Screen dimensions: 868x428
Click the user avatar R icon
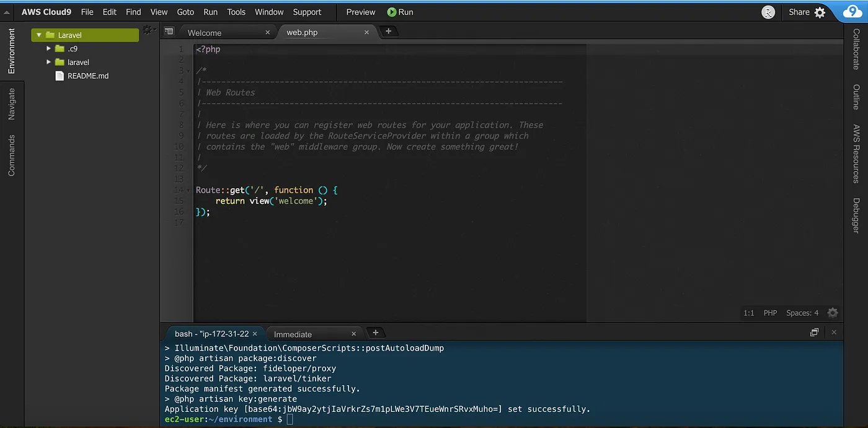[768, 12]
